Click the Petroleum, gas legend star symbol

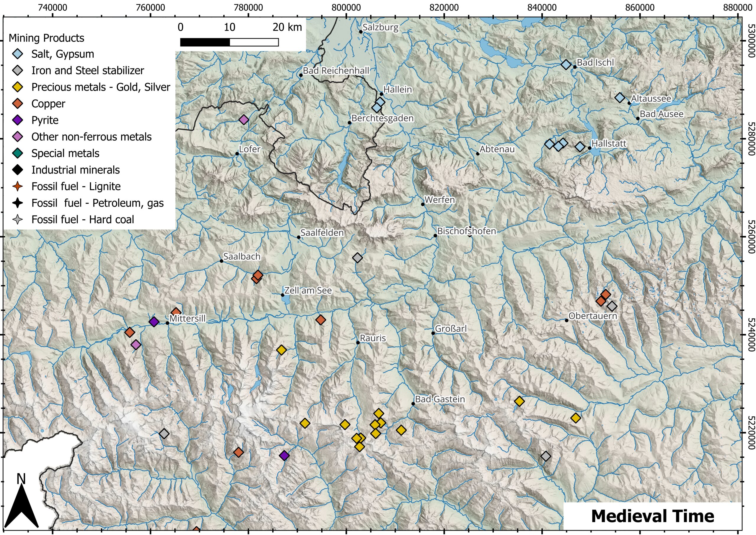17,203
